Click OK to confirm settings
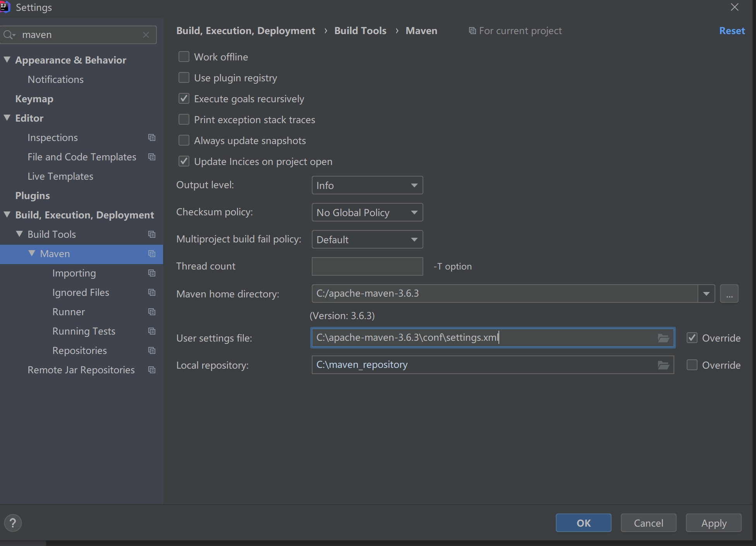Image resolution: width=756 pixels, height=546 pixels. 584,523
